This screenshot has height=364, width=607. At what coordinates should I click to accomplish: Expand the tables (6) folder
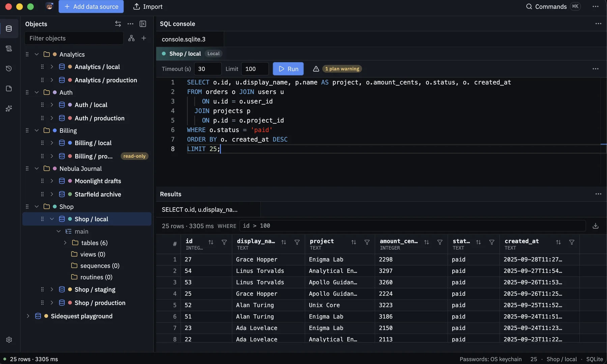pos(65,243)
